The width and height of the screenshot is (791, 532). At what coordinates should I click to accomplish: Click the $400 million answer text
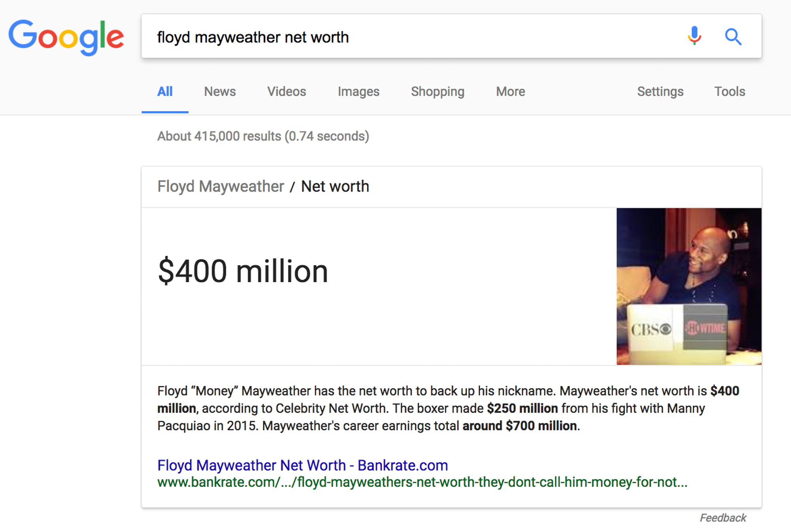pos(243,272)
